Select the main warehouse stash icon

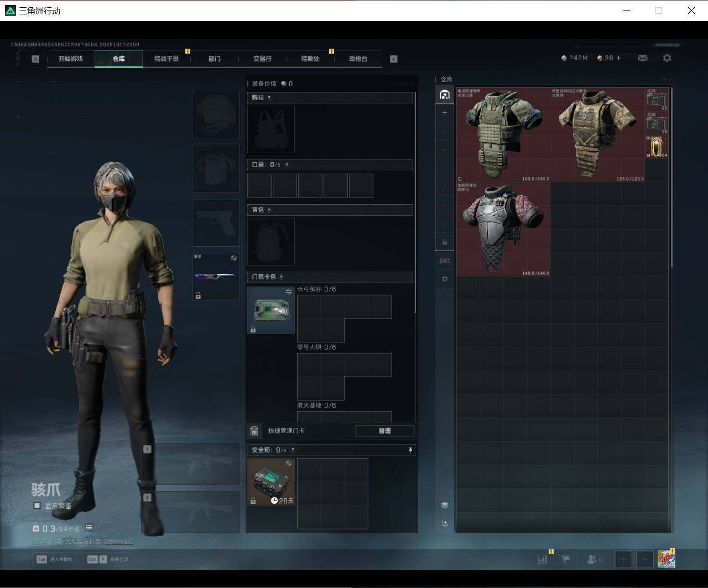coord(445,95)
